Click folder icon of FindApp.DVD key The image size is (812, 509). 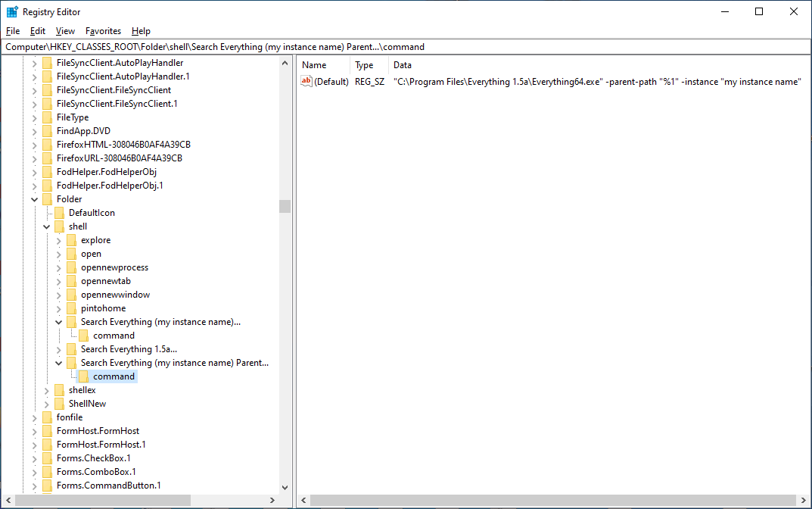pos(47,131)
